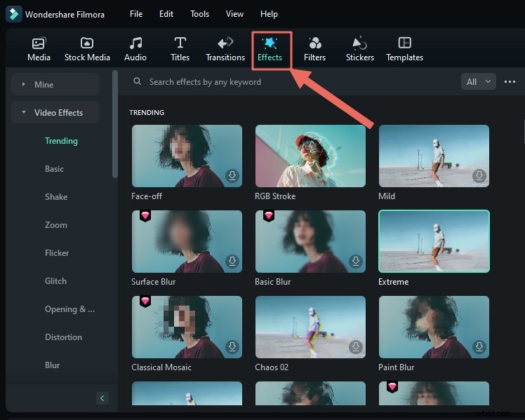Viewport: 525px width, 420px height.
Task: Open the Titles panel
Action: coord(180,43)
